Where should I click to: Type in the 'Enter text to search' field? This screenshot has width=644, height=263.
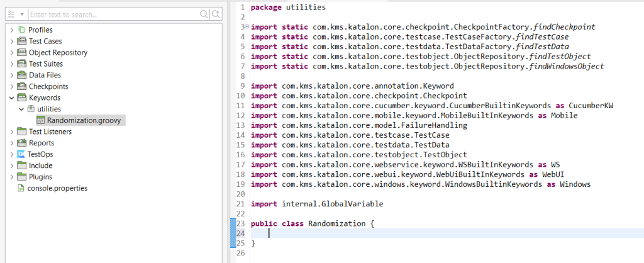[113, 14]
